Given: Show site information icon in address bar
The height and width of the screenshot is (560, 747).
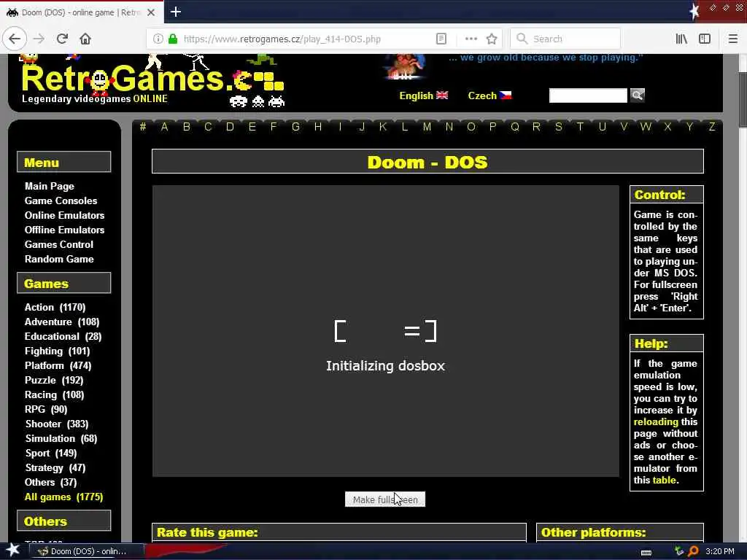Looking at the screenshot, I should [158, 39].
